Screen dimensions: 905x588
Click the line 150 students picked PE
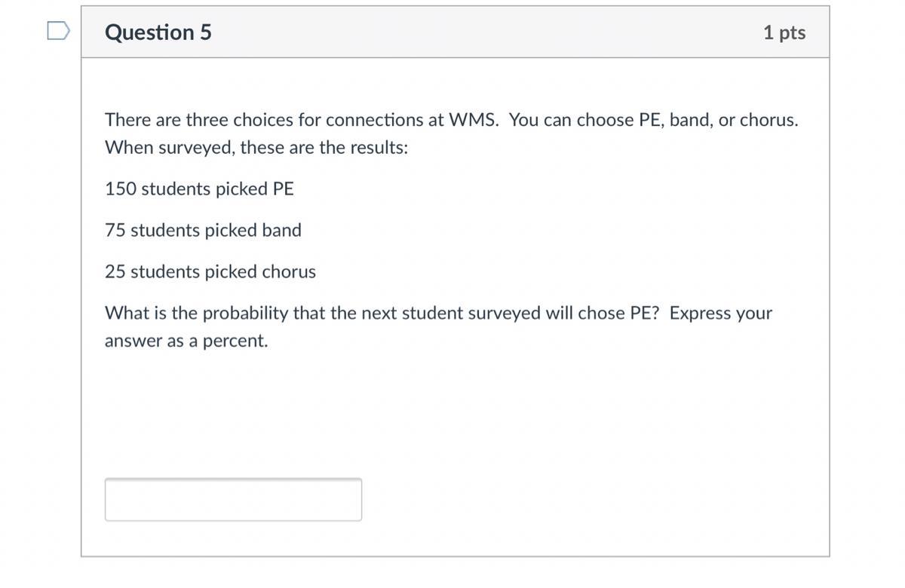(199, 188)
